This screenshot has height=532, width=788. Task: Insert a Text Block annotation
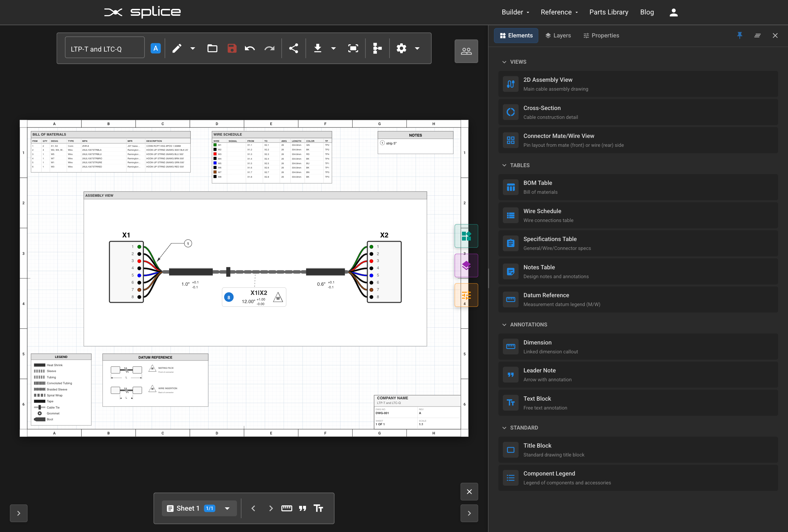click(x=637, y=403)
